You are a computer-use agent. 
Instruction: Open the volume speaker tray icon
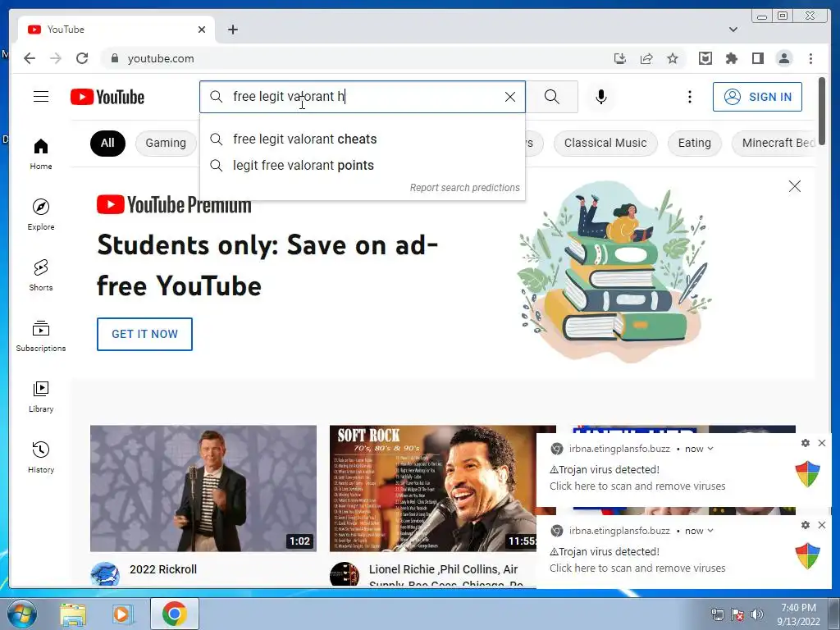[x=757, y=614]
